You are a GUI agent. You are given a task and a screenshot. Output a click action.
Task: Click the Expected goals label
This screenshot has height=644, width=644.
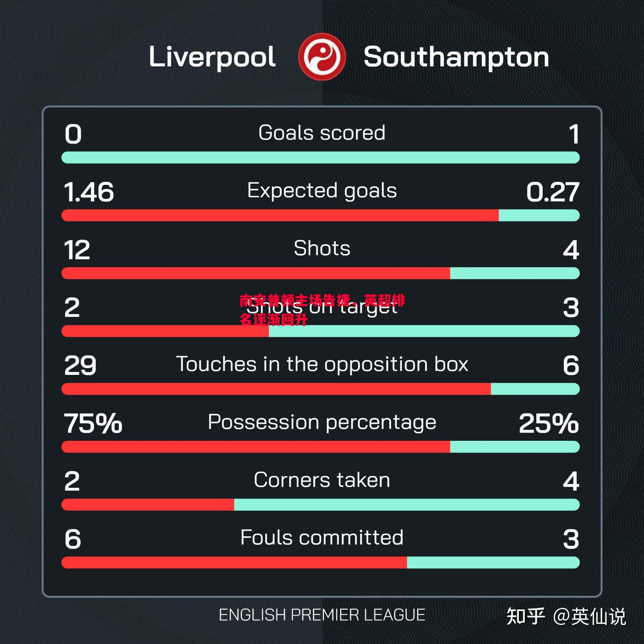pos(322,191)
